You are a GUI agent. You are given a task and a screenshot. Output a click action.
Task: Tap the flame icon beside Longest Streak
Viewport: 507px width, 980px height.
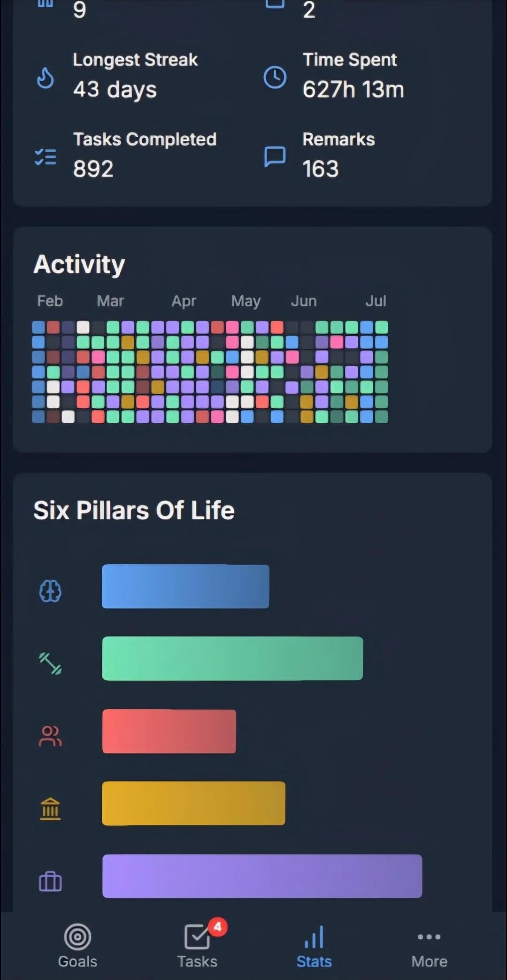point(46,78)
